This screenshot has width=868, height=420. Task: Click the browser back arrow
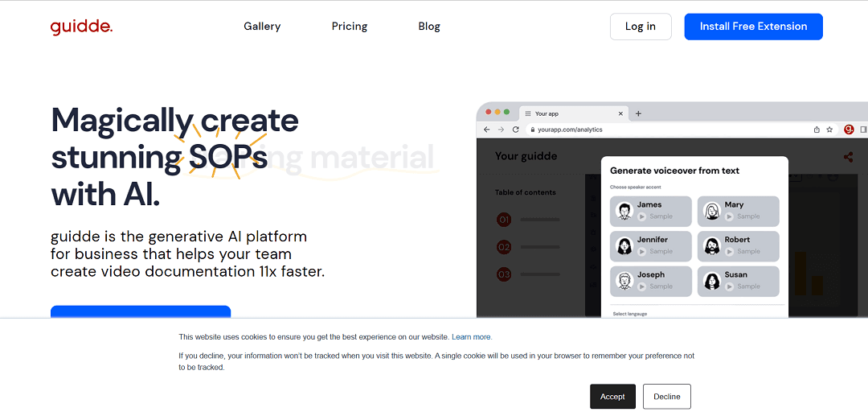tap(486, 129)
